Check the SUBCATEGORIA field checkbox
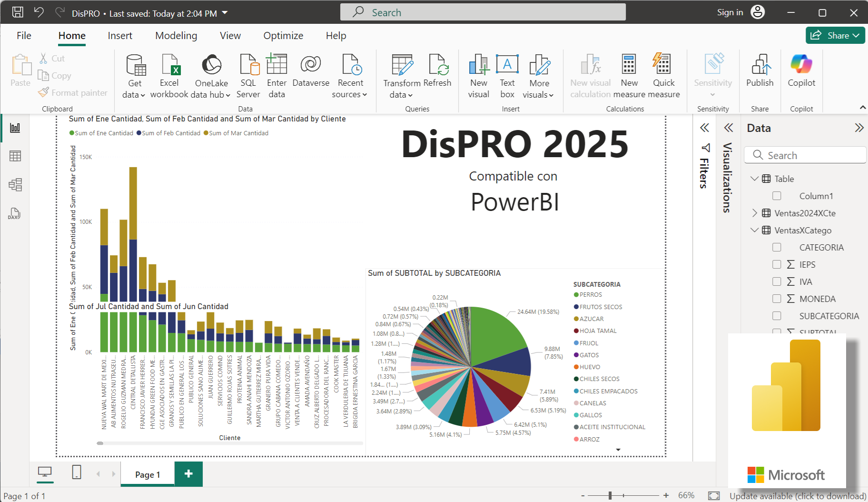Image resolution: width=868 pixels, height=502 pixels. (777, 316)
